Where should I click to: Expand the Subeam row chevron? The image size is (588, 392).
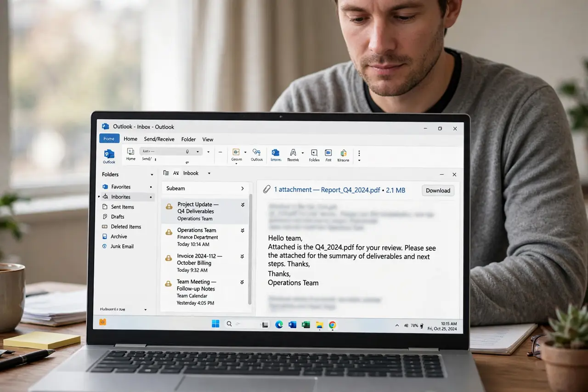[243, 189]
